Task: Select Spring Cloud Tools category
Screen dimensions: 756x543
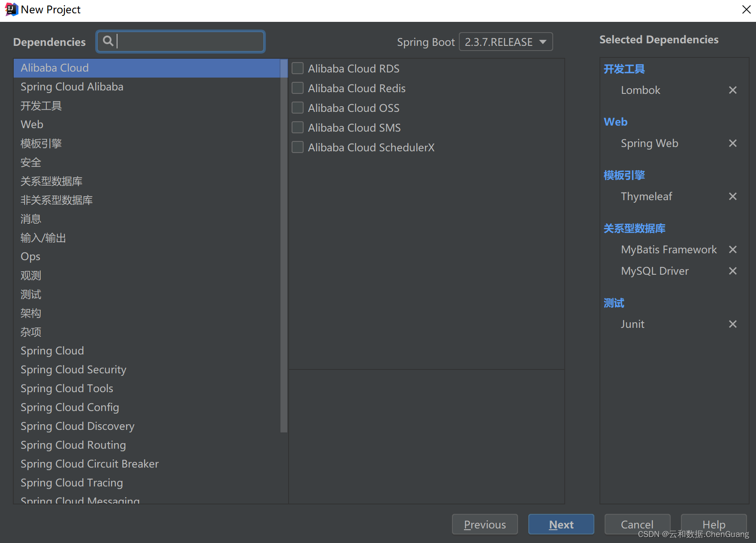Action: 147,389
